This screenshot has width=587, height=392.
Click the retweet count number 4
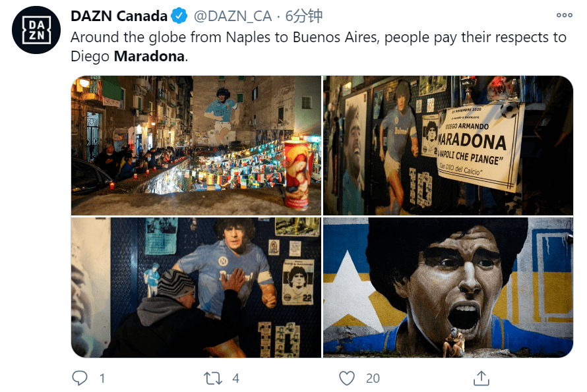(x=235, y=378)
